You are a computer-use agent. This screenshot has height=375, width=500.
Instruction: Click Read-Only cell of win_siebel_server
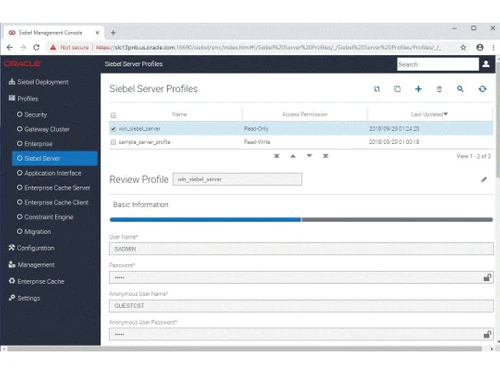[256, 129]
